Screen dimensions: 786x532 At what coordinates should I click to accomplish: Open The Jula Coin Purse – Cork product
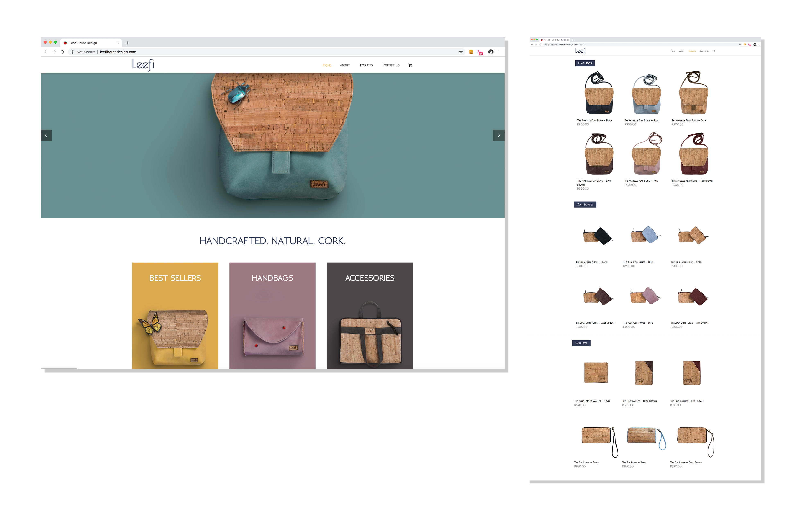pyautogui.click(x=686, y=262)
